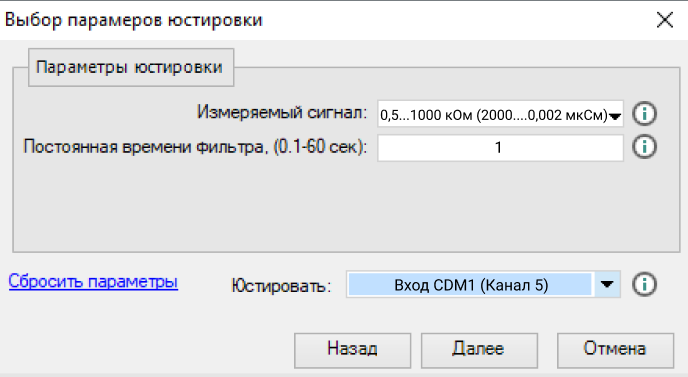This screenshot has height=377, width=688.
Task: Click info icon beside Юстировать dropdown
Action: [644, 284]
